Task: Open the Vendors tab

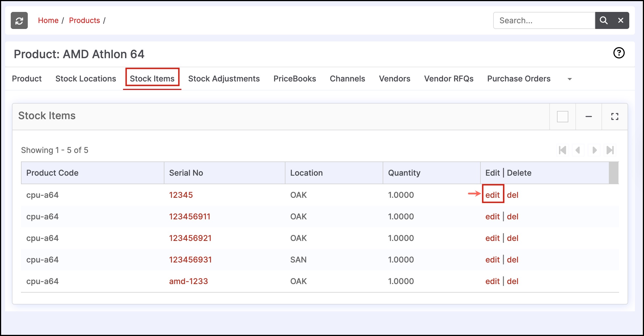Action: coord(395,79)
